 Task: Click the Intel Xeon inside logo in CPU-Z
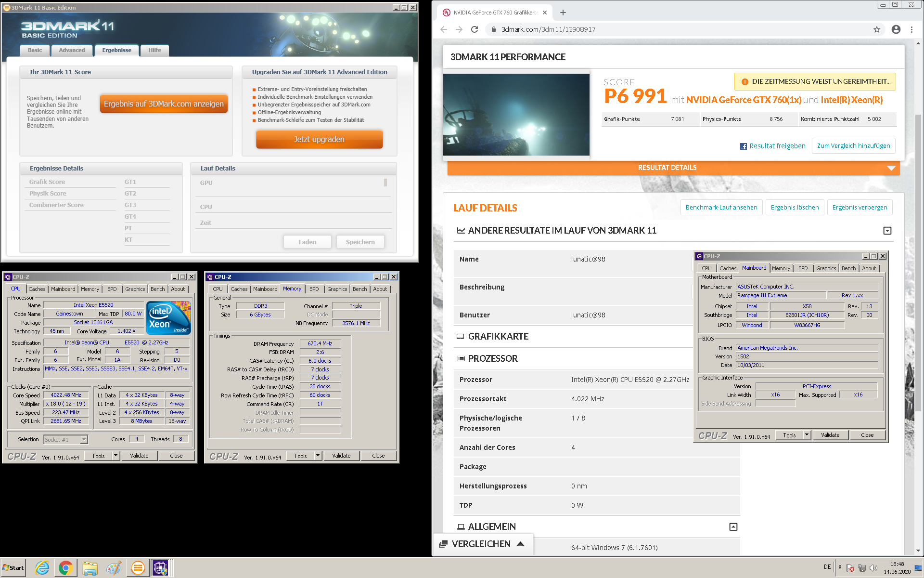click(168, 317)
